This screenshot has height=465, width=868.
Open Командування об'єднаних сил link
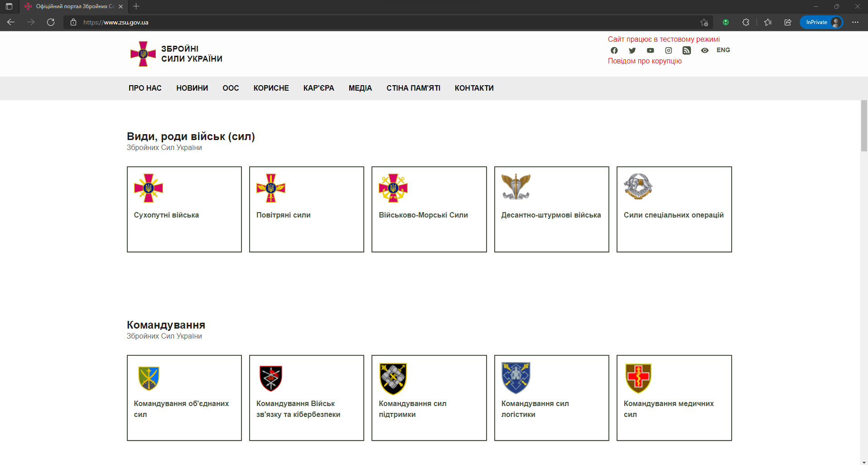[x=181, y=409]
